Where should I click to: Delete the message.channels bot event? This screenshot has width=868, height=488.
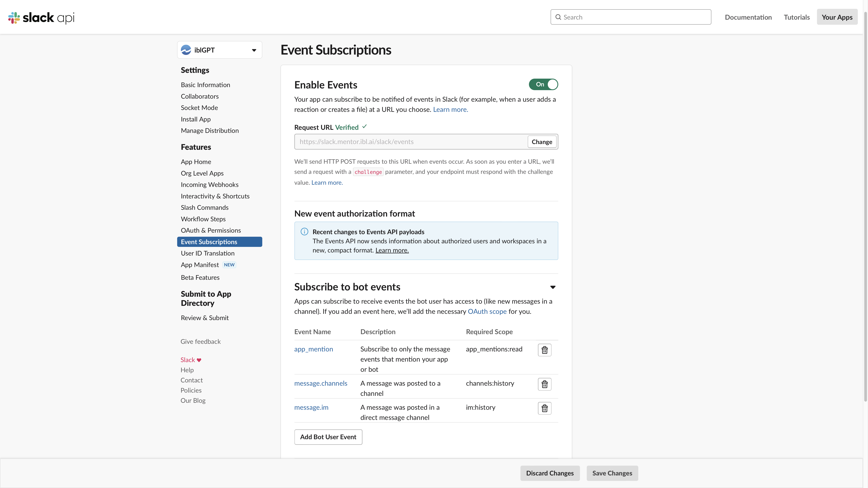(x=545, y=384)
